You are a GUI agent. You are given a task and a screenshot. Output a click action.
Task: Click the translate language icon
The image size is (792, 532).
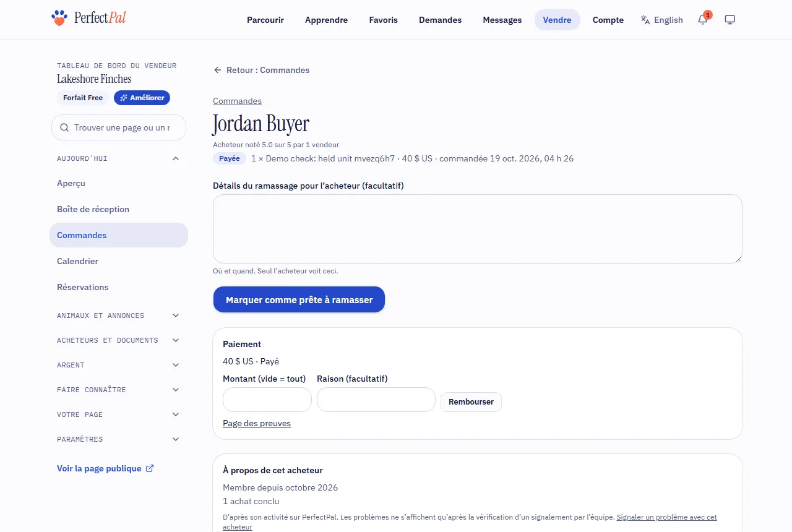coord(645,20)
